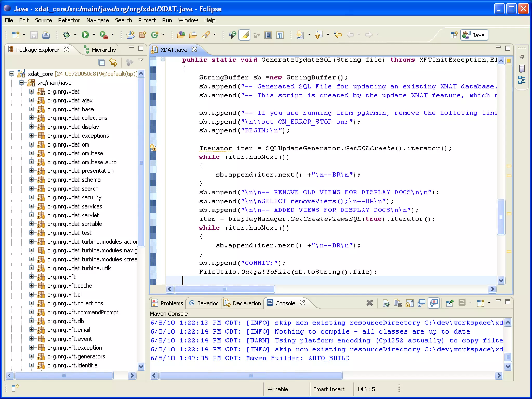Select the org.nrg.xft.db package
This screenshot has width=532, height=399.
click(x=65, y=321)
